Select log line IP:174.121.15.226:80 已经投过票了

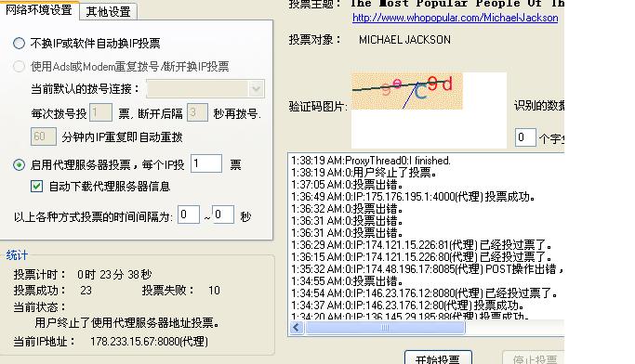pos(421,257)
